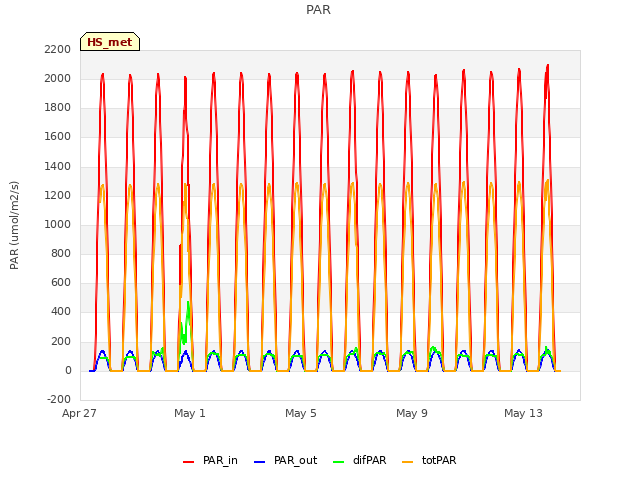Screen dimensions: 640x480
Task: Click the 200 y-axis tick label
Action: (61, 341)
